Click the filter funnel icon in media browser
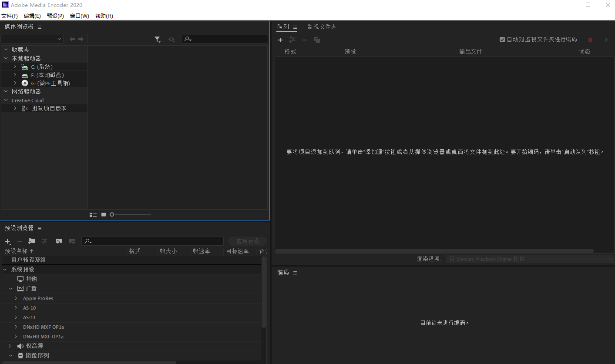Screen dimensions: 615x364 click(157, 40)
